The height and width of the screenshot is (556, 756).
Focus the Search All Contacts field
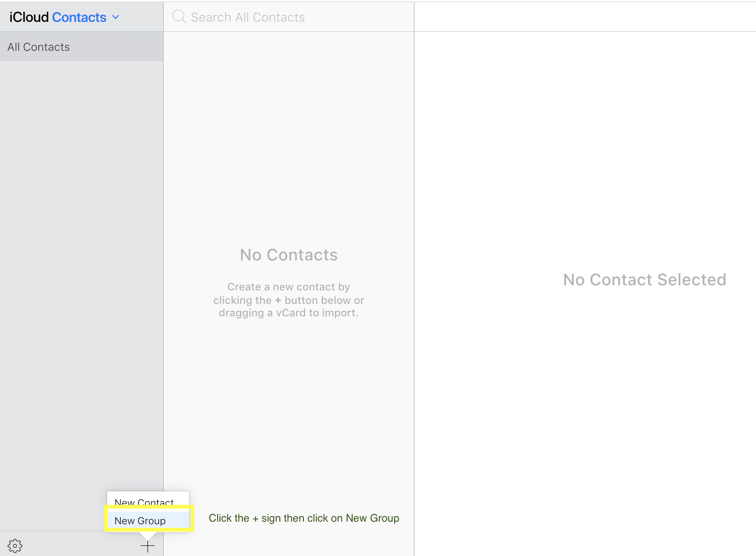point(289,17)
